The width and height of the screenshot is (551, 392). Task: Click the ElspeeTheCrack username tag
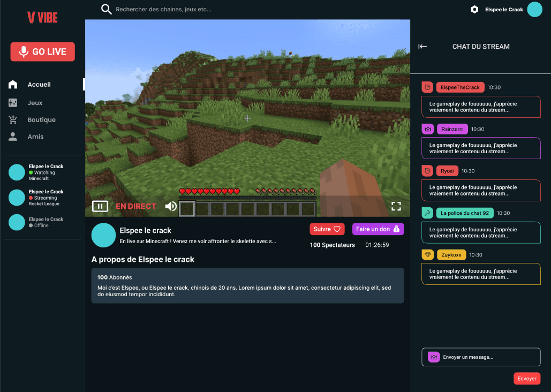(460, 87)
